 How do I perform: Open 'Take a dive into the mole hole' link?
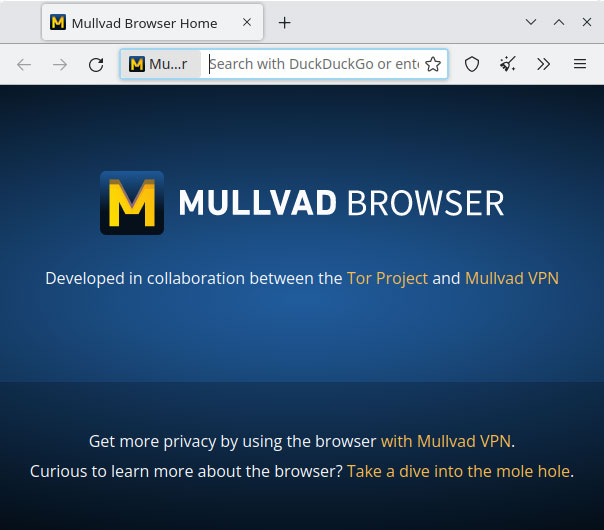click(x=458, y=471)
